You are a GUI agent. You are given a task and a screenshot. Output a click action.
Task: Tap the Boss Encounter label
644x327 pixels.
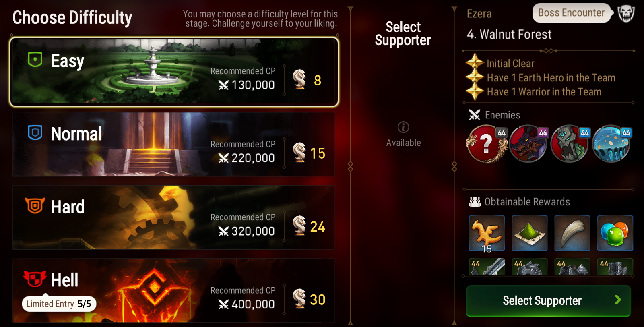pyautogui.click(x=571, y=13)
